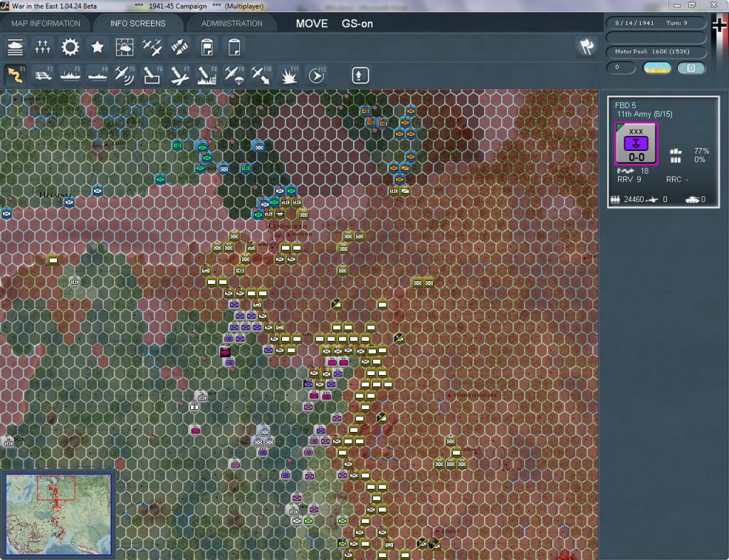Open the victory star icon

point(97,47)
